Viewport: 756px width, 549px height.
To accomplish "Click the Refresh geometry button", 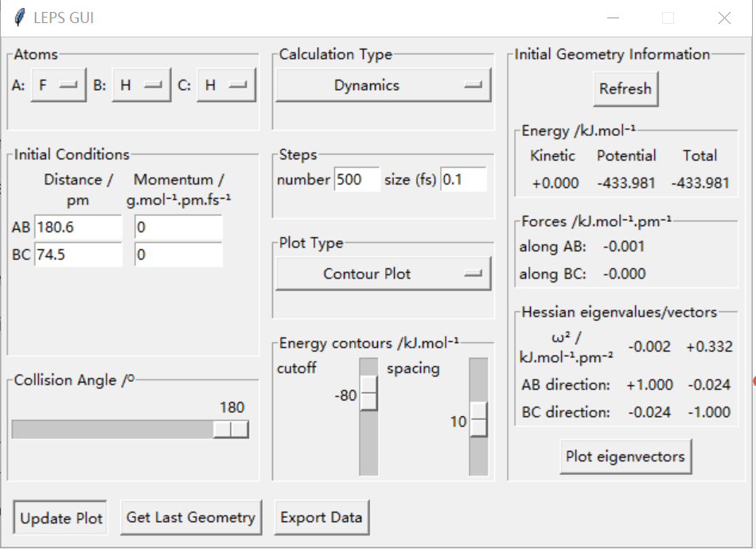I will click(x=625, y=88).
